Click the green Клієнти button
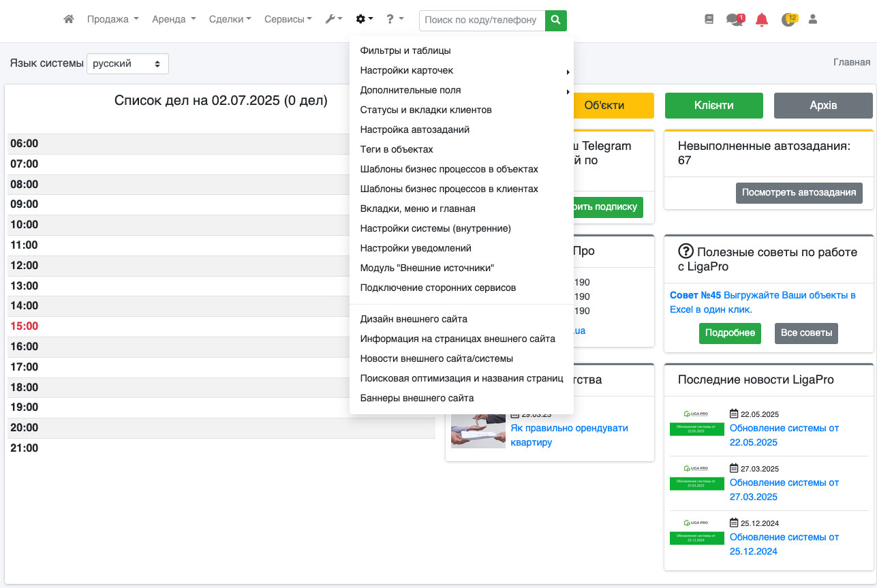 point(713,106)
